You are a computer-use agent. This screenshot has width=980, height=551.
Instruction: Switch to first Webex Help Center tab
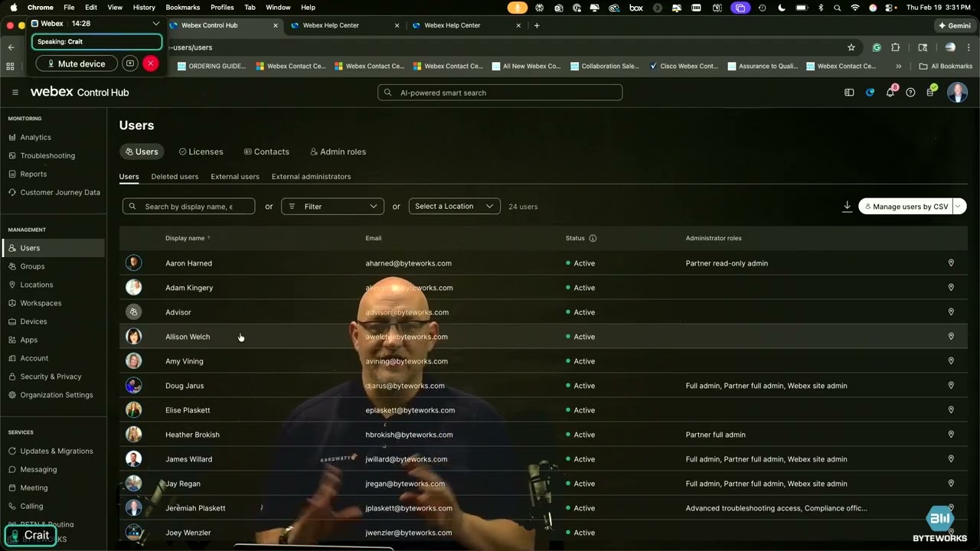point(329,25)
